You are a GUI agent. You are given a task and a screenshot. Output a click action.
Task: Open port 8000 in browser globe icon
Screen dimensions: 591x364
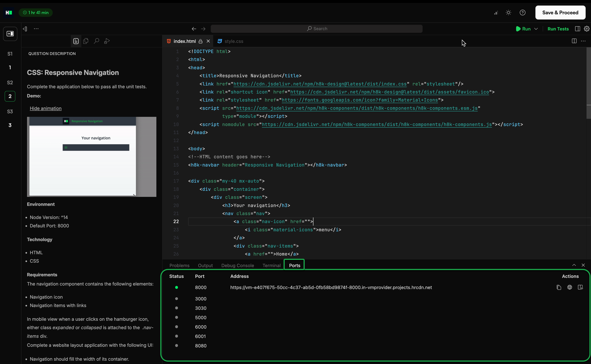click(x=570, y=287)
